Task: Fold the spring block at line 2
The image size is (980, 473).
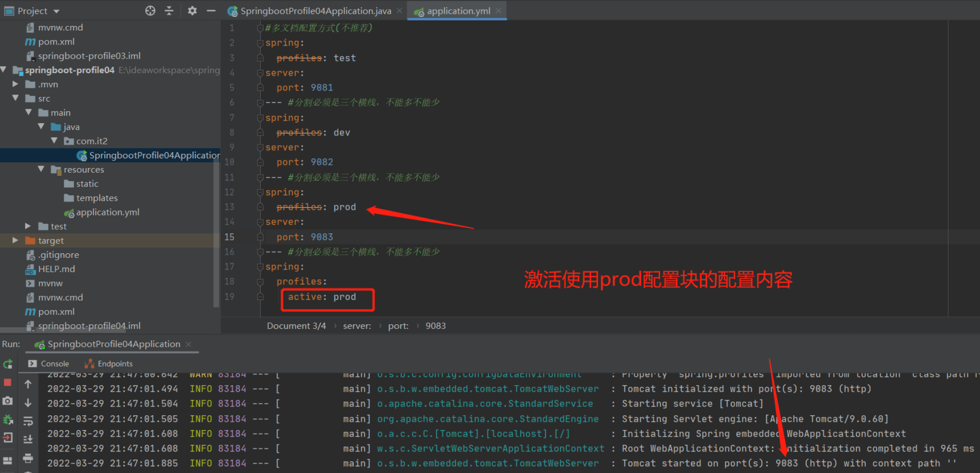Action: point(260,43)
